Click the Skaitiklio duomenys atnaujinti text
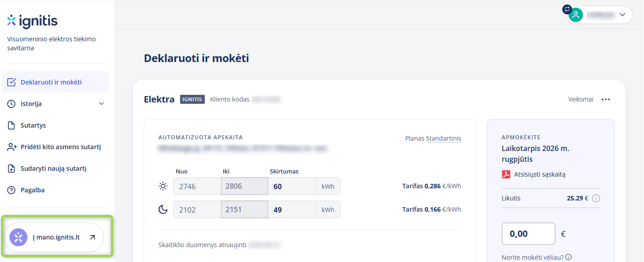Viewport: 644px width, 262px height. pyautogui.click(x=202, y=245)
